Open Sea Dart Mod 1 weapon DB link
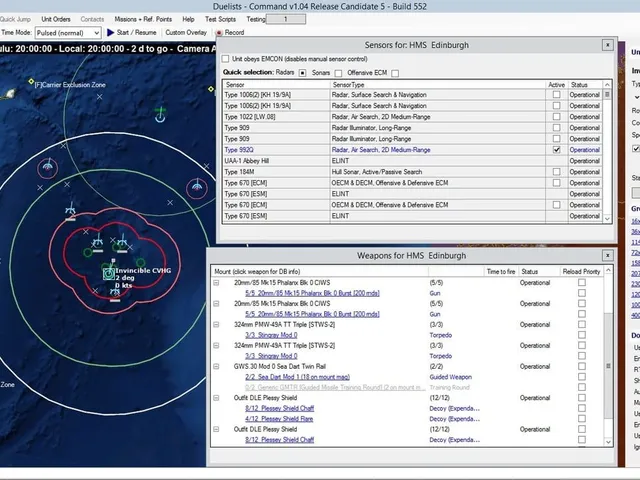 (x=298, y=377)
